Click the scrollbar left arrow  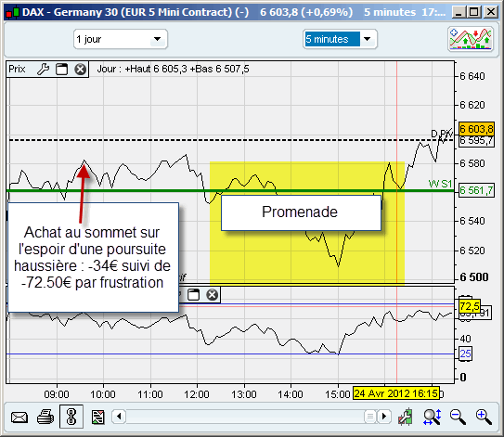click(119, 417)
